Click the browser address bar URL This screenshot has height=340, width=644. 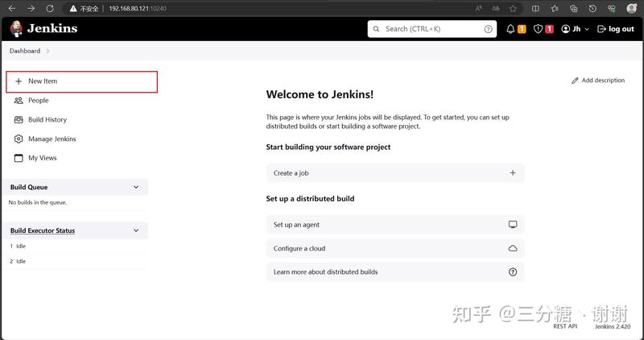pyautogui.click(x=138, y=8)
